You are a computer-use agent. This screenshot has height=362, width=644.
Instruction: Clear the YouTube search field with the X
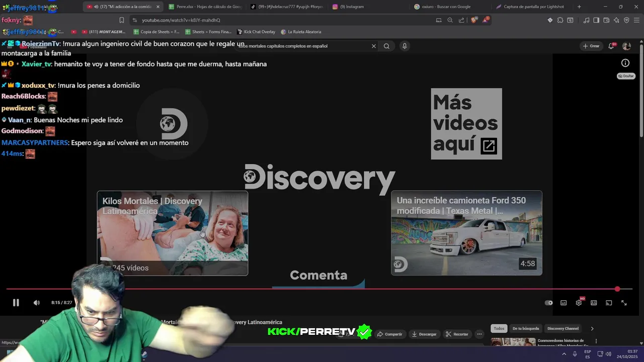pyautogui.click(x=374, y=46)
